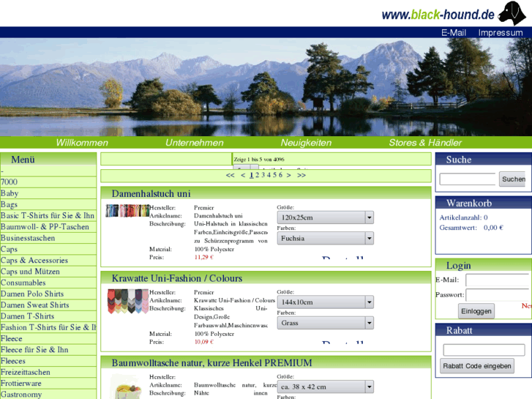Click the Rabatt Code eingeben button
Screen dimensions: 532x399
click(x=476, y=366)
